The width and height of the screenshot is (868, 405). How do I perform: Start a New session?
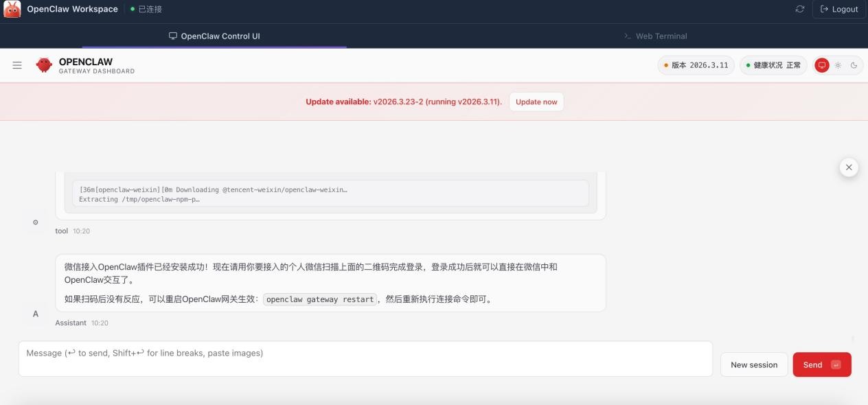click(x=754, y=364)
